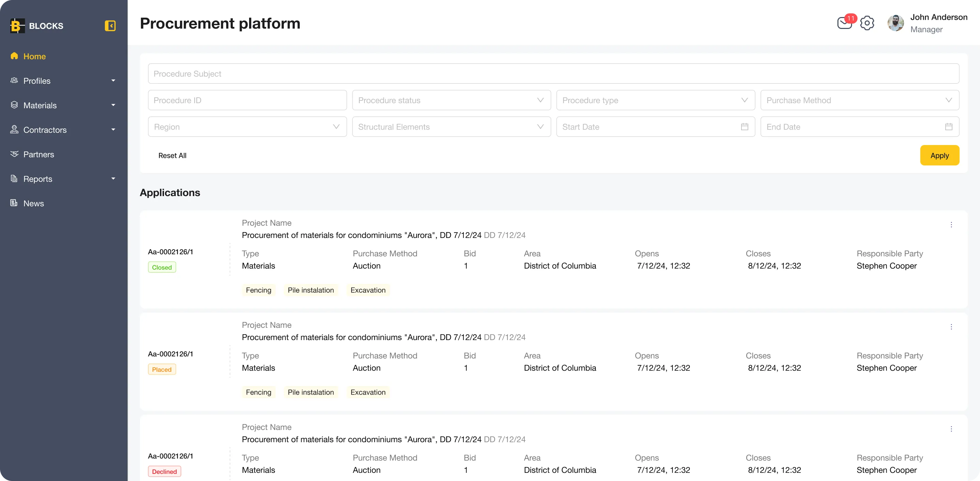The image size is (980, 481).
Task: Click Fencing tag in the Placed application
Action: point(258,392)
